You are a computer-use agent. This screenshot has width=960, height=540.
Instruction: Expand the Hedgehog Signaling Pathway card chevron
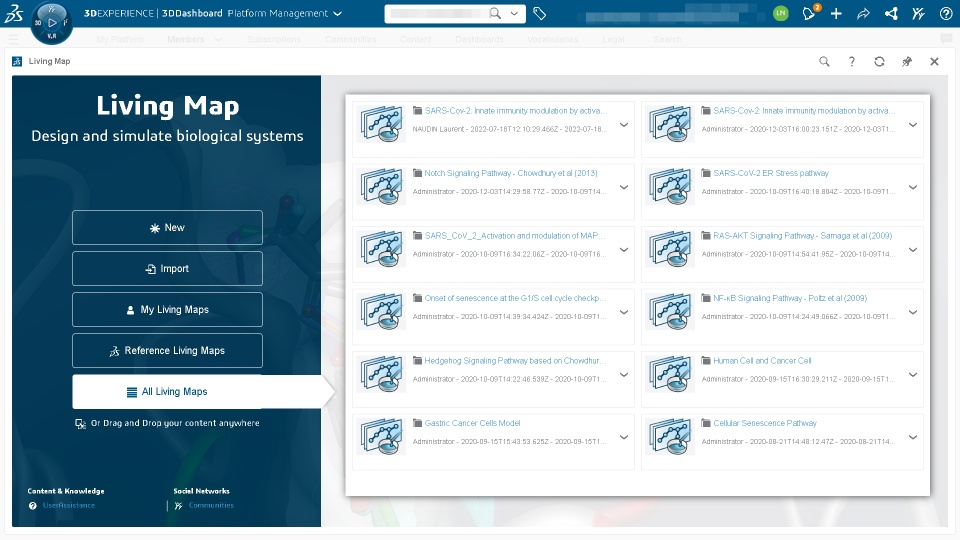point(624,375)
